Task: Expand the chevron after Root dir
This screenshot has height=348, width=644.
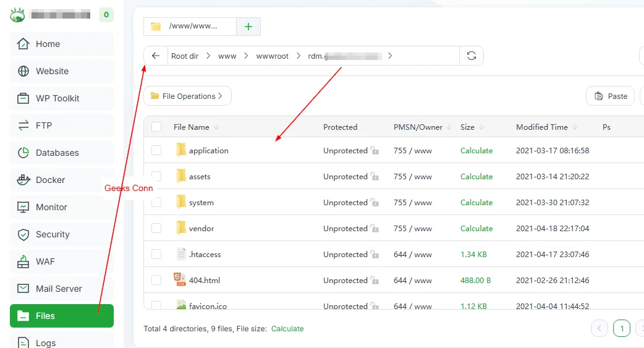Action: (x=208, y=56)
